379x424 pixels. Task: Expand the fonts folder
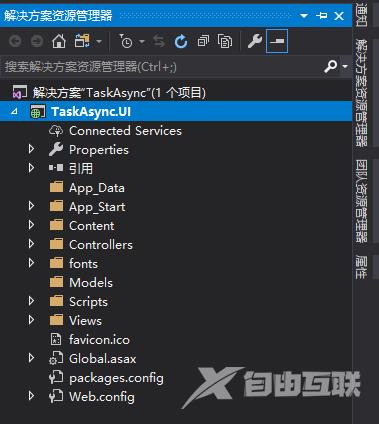[x=31, y=263]
